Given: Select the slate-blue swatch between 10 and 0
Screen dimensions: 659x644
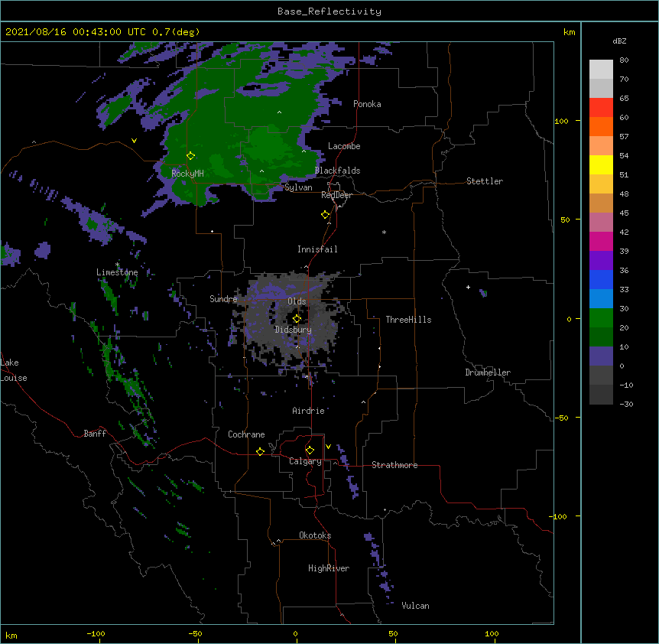Looking at the screenshot, I should (x=601, y=356).
